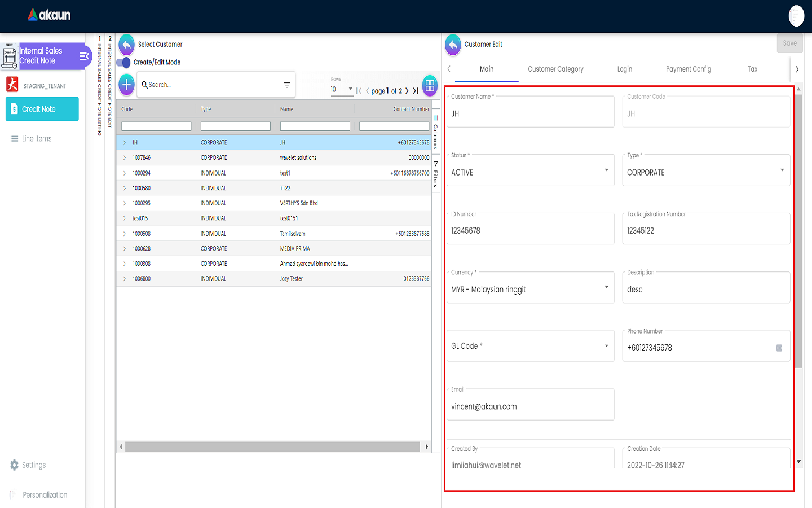Click the Save button

(x=789, y=43)
